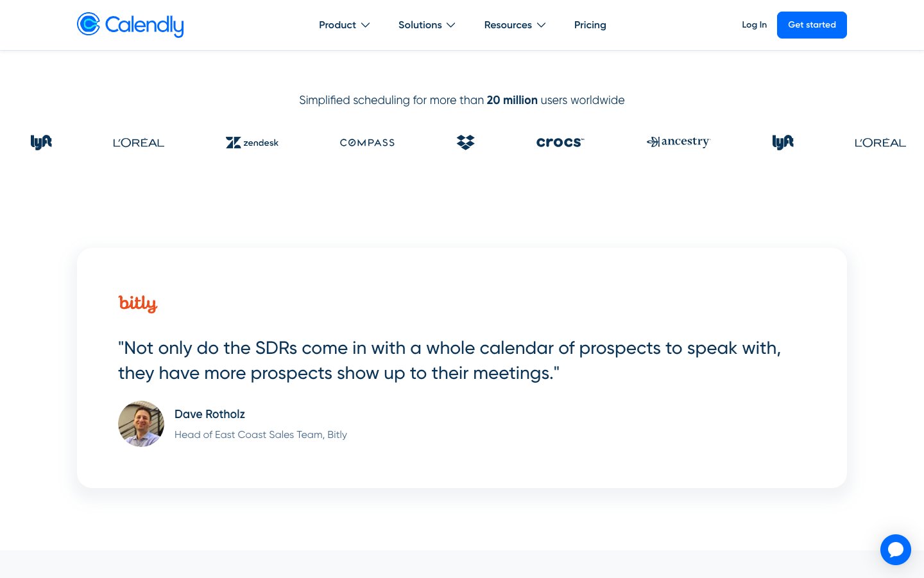Click the L'Oréal logo beside Zendesk

(139, 143)
